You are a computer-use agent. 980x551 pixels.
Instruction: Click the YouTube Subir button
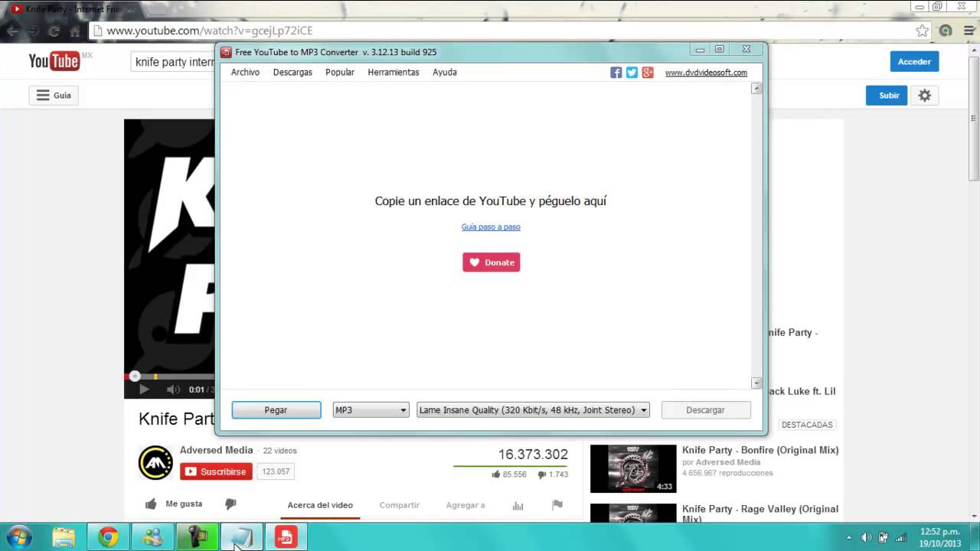coord(887,96)
